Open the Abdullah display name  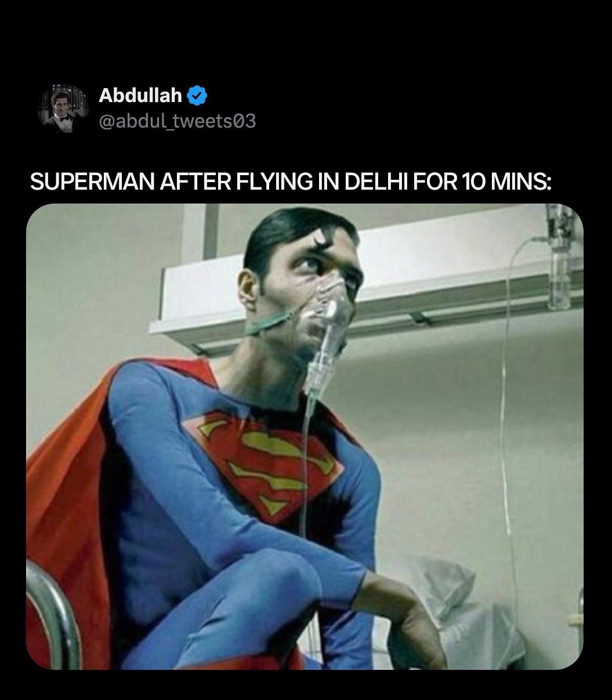point(140,95)
